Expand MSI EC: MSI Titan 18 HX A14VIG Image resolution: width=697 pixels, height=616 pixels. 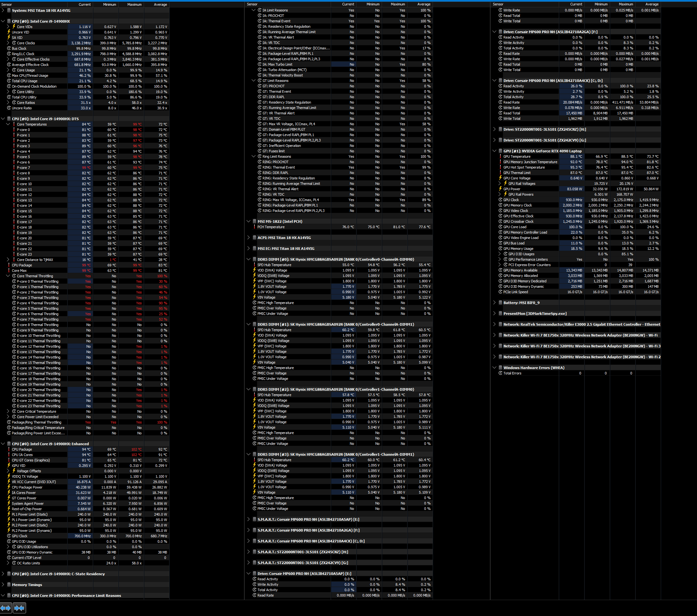point(248,248)
